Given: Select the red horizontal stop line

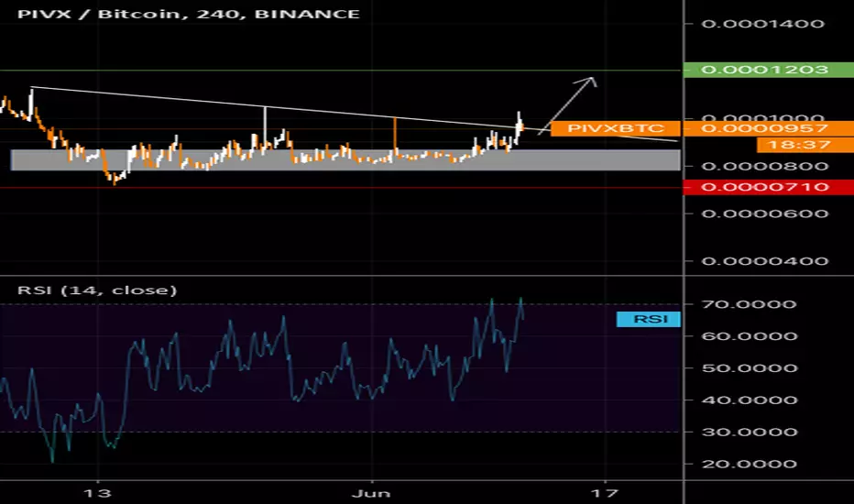Looking at the screenshot, I should click(x=340, y=188).
